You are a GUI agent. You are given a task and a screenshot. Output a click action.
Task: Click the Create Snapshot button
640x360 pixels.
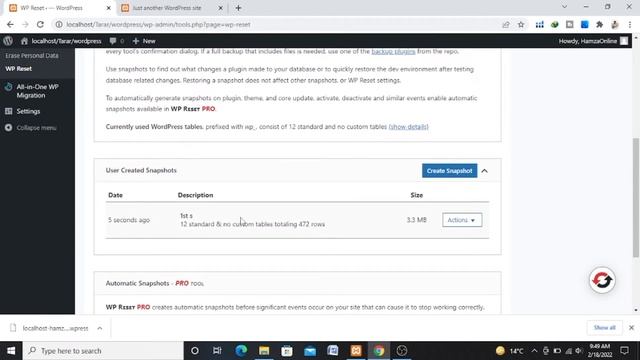(x=449, y=171)
